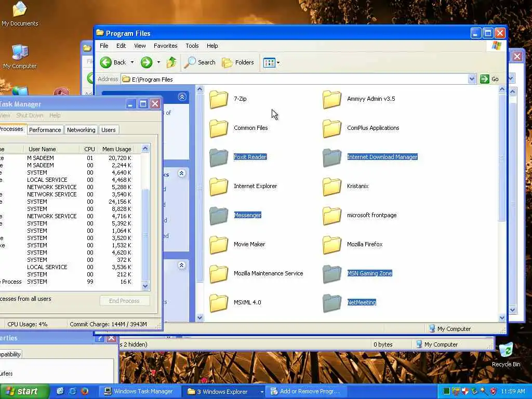Select the process using 24,156 K memory

[x=71, y=202]
